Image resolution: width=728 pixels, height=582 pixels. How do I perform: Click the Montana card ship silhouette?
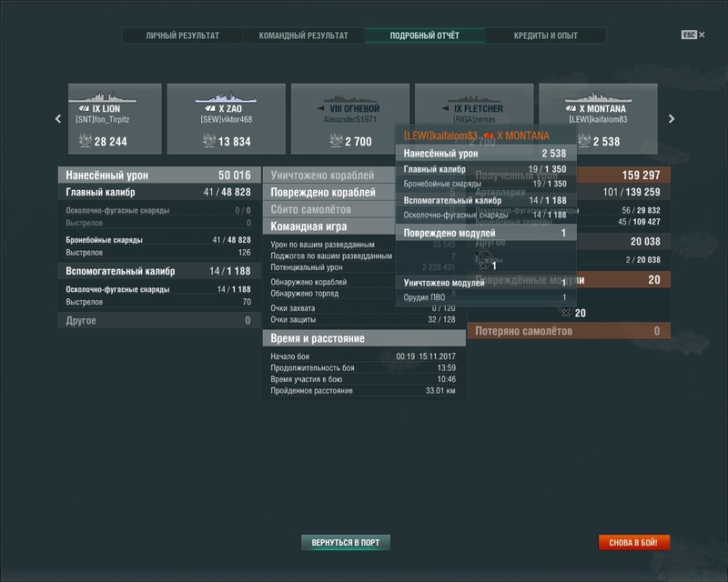click(x=598, y=97)
